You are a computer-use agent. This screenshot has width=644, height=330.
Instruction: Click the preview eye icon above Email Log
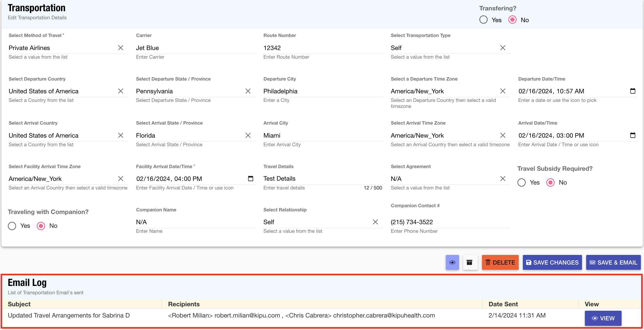(x=452, y=262)
